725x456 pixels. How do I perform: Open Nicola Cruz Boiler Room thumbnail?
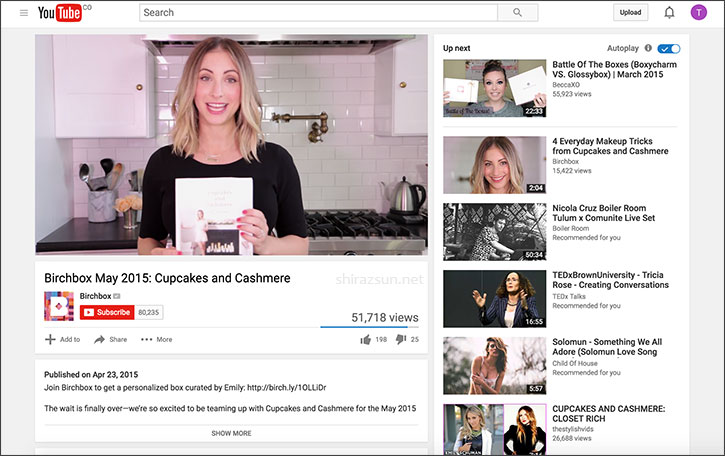click(494, 232)
